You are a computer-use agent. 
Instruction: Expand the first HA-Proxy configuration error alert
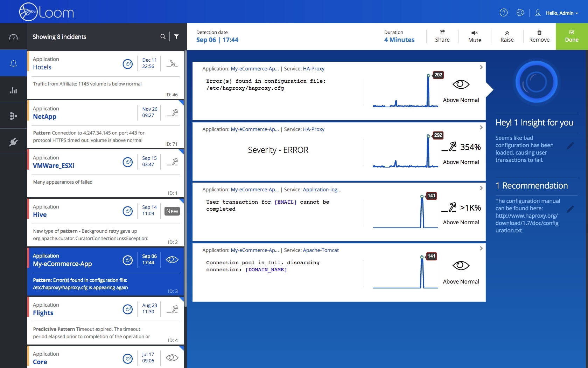pos(481,67)
